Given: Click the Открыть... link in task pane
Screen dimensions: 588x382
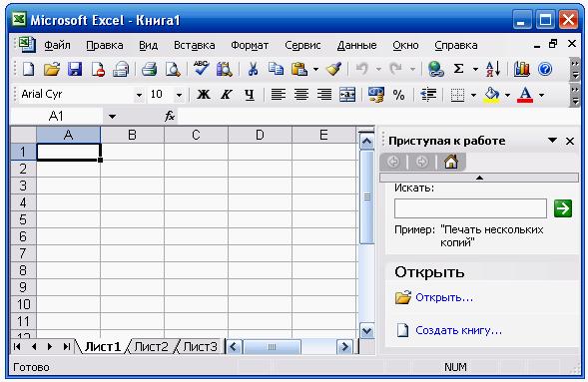Looking at the screenshot, I should (x=444, y=298).
